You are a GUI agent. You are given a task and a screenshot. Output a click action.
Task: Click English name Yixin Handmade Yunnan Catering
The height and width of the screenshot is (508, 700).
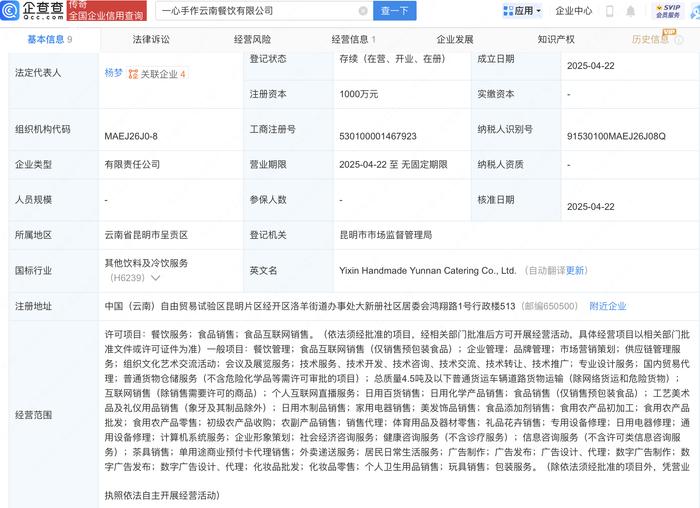428,271
